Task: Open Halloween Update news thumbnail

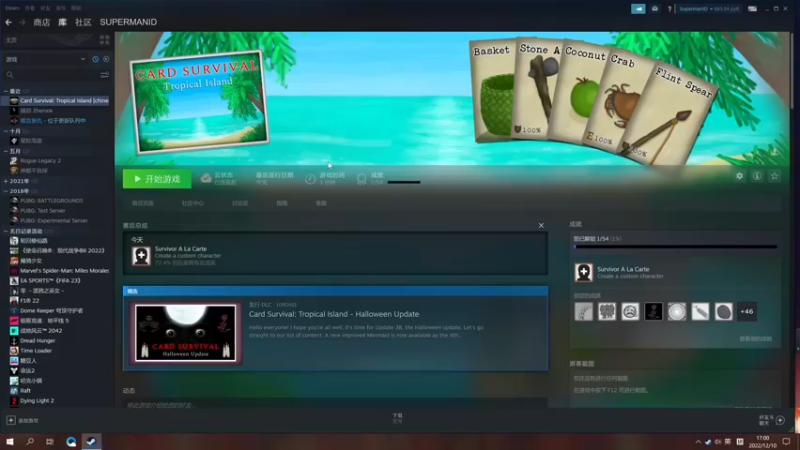Action: click(186, 333)
